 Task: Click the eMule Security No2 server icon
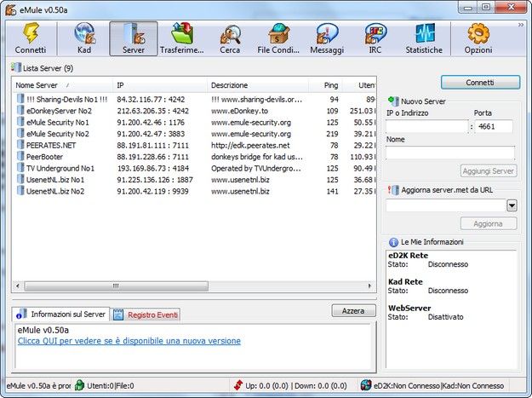(20, 134)
